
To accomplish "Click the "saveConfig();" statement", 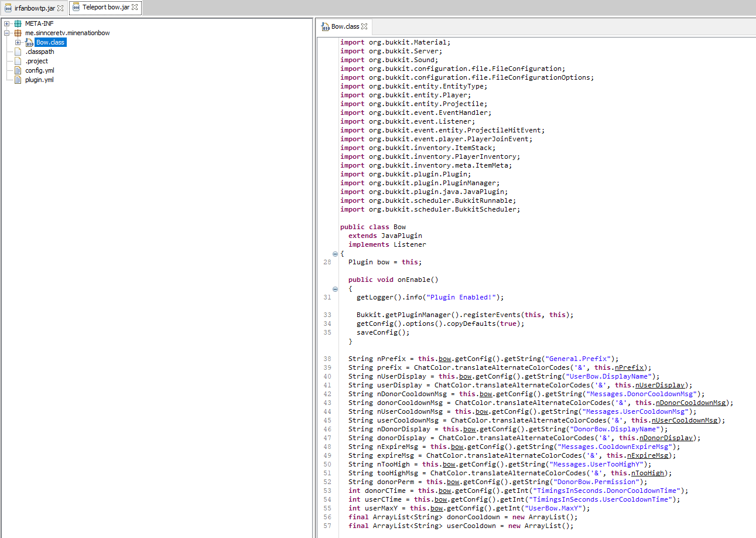I will coord(383,333).
